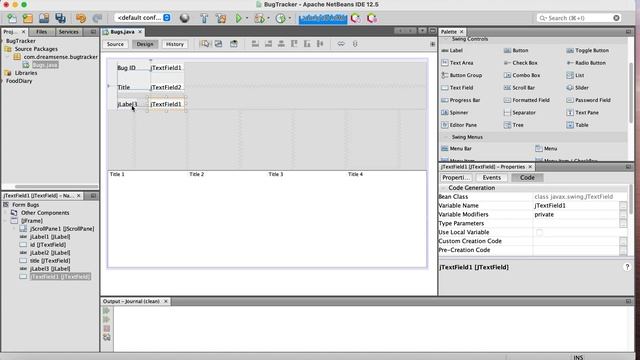
Task: Edit the Variable Name value jTextField1
Action: 576,206
